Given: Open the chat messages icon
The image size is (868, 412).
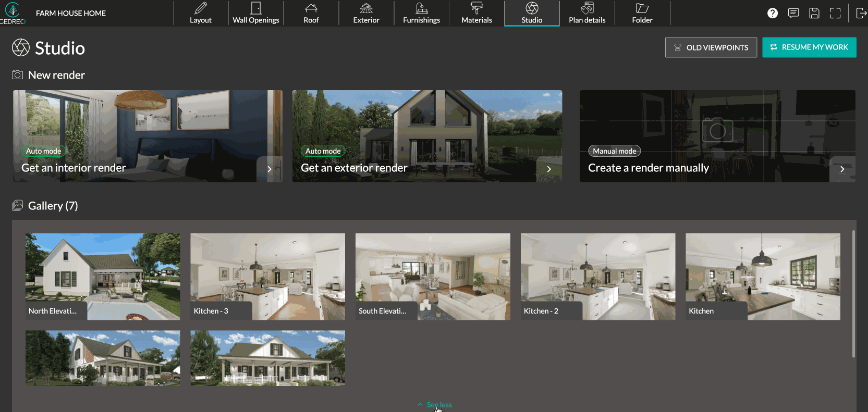Looking at the screenshot, I should pyautogui.click(x=793, y=13).
